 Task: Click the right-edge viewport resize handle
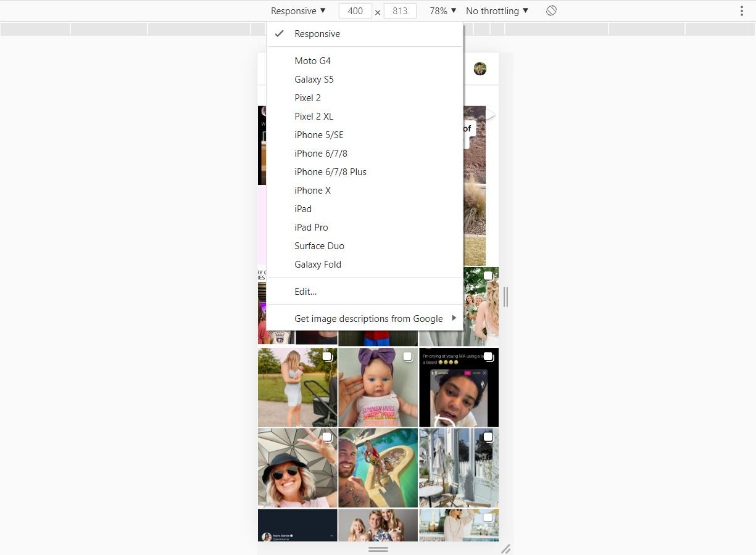coord(506,297)
